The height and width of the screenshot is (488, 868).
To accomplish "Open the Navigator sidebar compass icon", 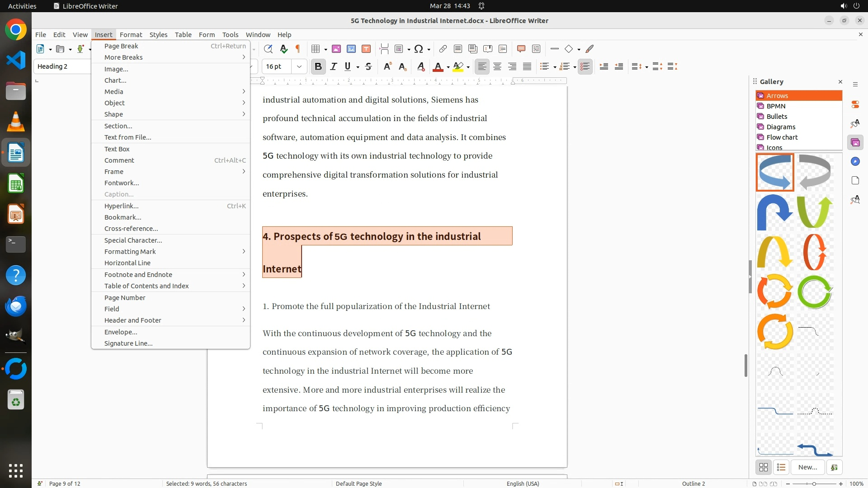I will tap(855, 161).
